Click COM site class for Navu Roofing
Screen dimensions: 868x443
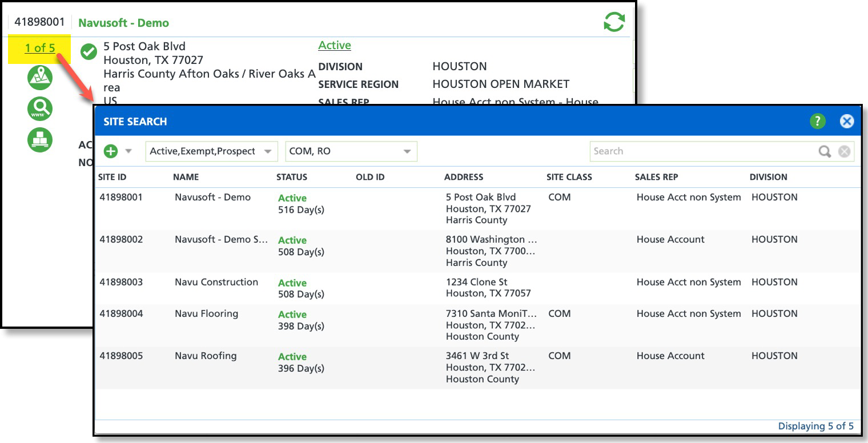tap(560, 356)
